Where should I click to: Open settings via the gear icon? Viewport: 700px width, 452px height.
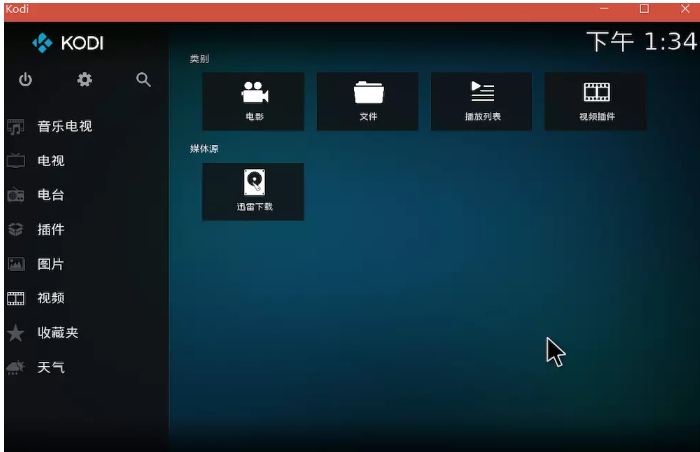coord(85,80)
